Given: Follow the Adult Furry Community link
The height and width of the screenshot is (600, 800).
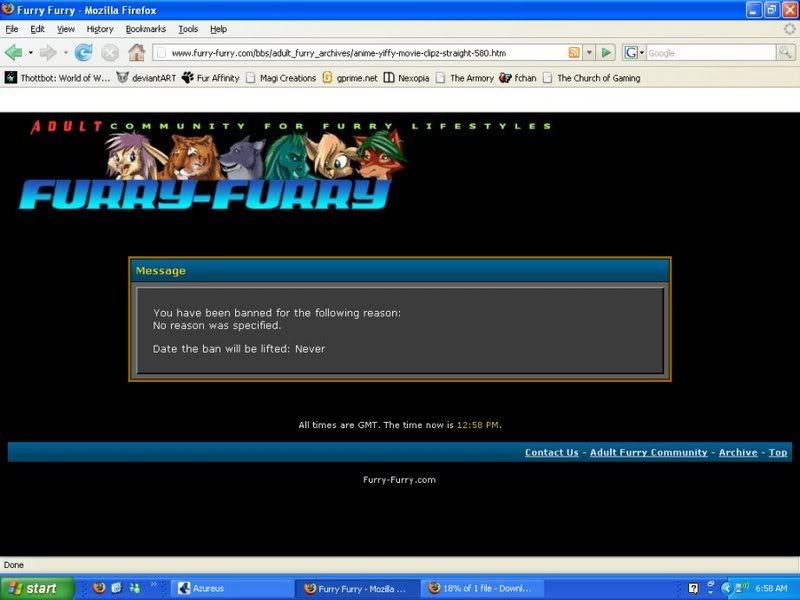Looking at the screenshot, I should coord(648,452).
